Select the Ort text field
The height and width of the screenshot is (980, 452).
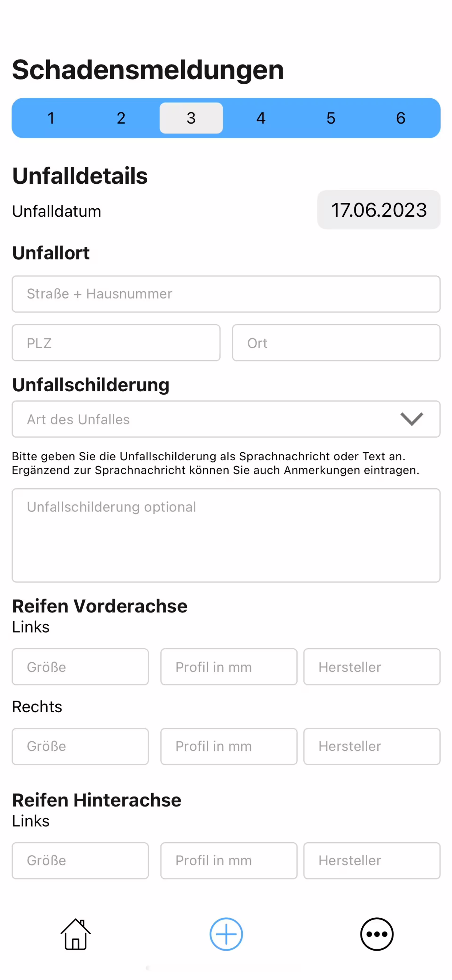(x=336, y=343)
